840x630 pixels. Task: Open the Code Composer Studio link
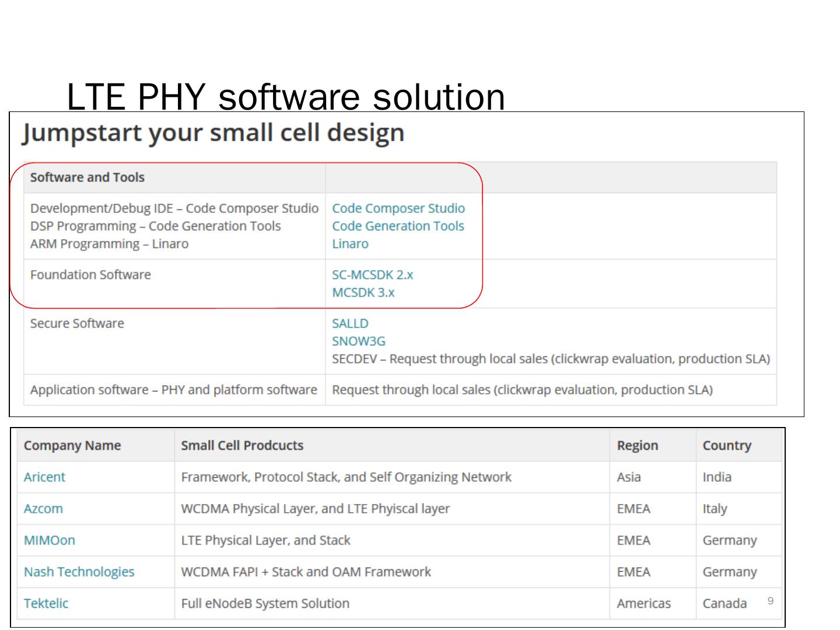coord(398,208)
